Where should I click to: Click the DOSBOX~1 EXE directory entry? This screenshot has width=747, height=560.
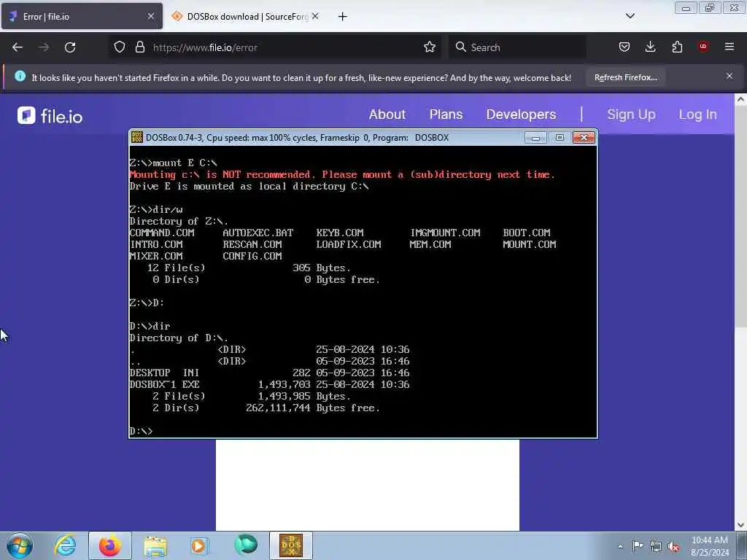coord(269,384)
